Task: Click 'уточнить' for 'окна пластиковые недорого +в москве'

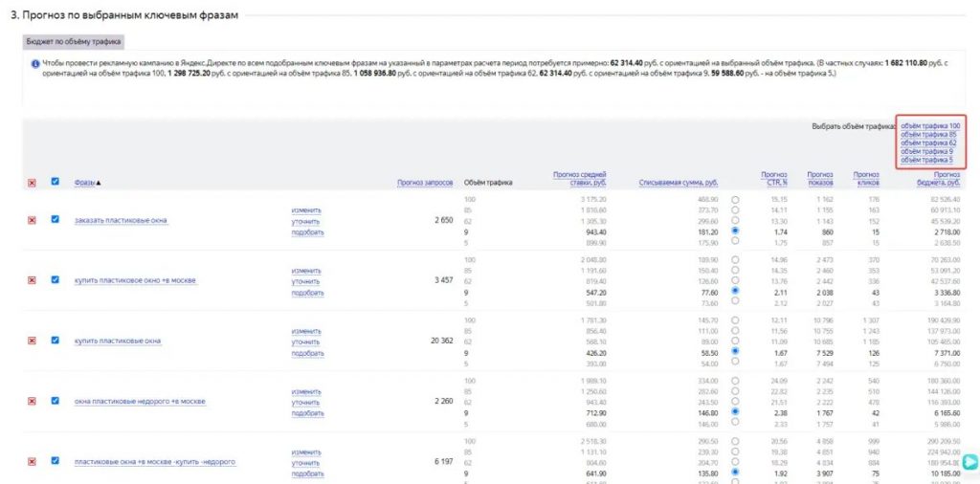Action: click(x=305, y=402)
